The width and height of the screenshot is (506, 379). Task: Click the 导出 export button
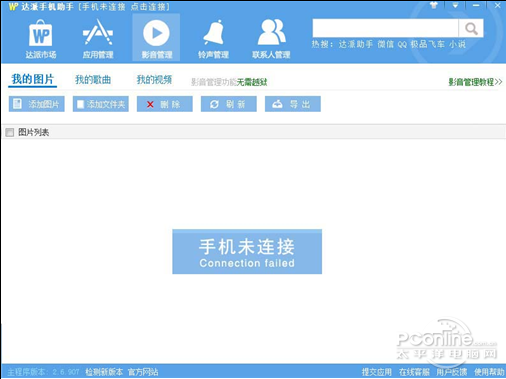click(x=293, y=104)
